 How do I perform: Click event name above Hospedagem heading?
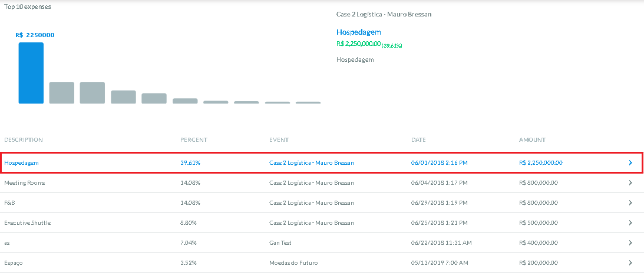coord(384,14)
